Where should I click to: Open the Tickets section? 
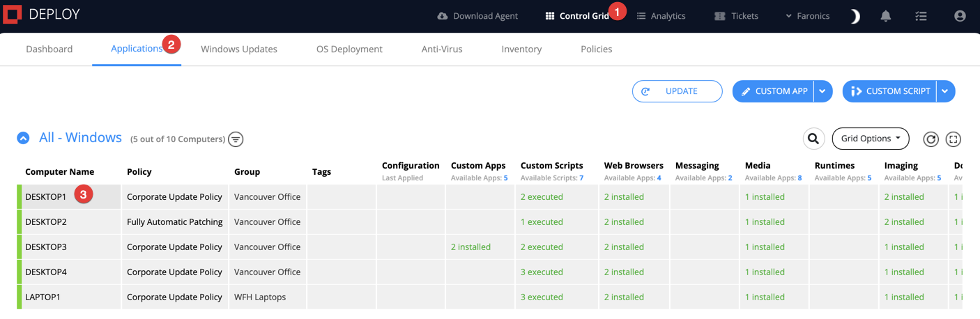pos(736,16)
